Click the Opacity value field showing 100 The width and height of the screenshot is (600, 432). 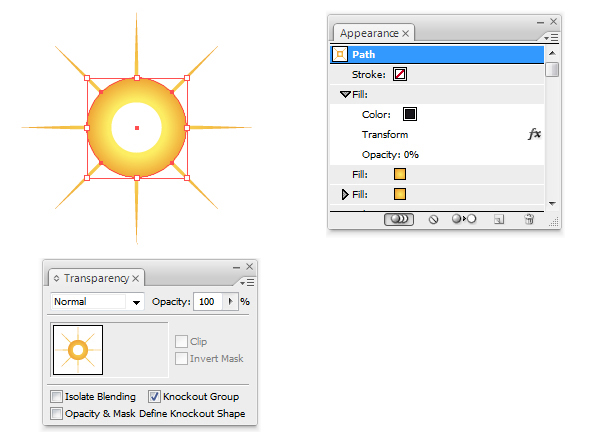pos(208,302)
